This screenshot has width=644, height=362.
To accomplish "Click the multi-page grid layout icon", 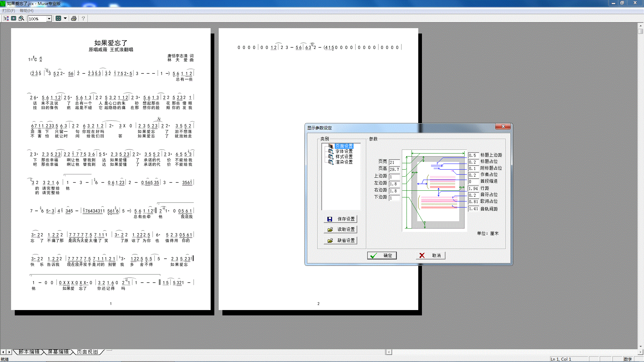I will [58, 18].
